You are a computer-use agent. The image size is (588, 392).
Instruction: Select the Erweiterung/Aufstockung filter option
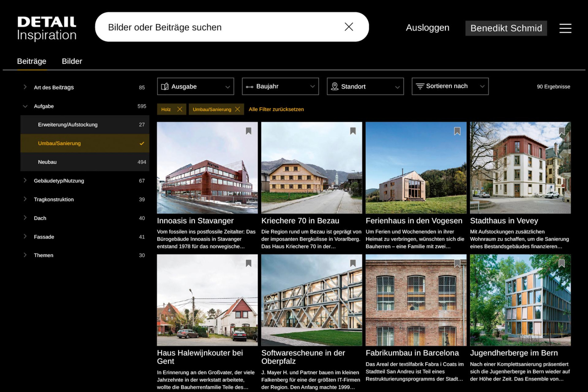pyautogui.click(x=85, y=124)
